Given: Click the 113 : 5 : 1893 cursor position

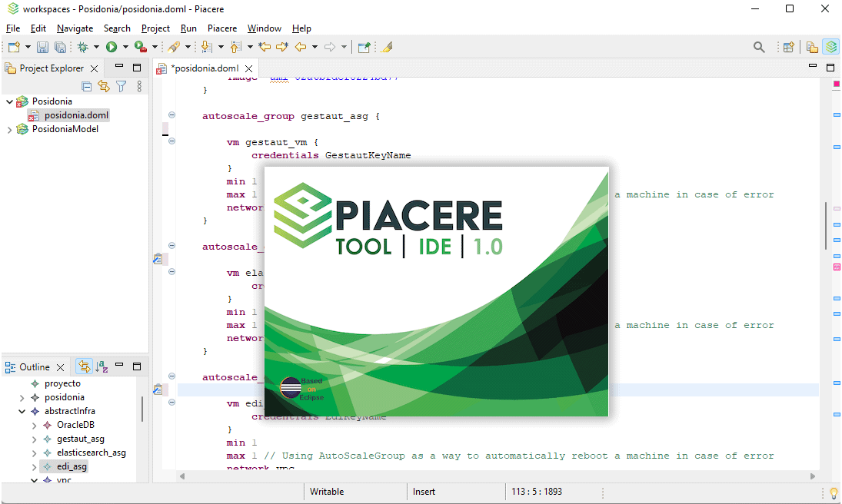Looking at the screenshot, I should 537,492.
